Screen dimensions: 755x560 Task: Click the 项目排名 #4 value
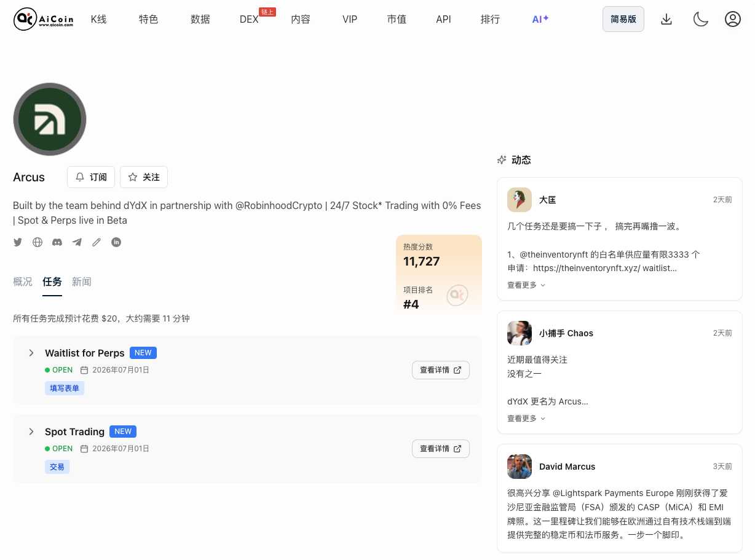pyautogui.click(x=411, y=304)
